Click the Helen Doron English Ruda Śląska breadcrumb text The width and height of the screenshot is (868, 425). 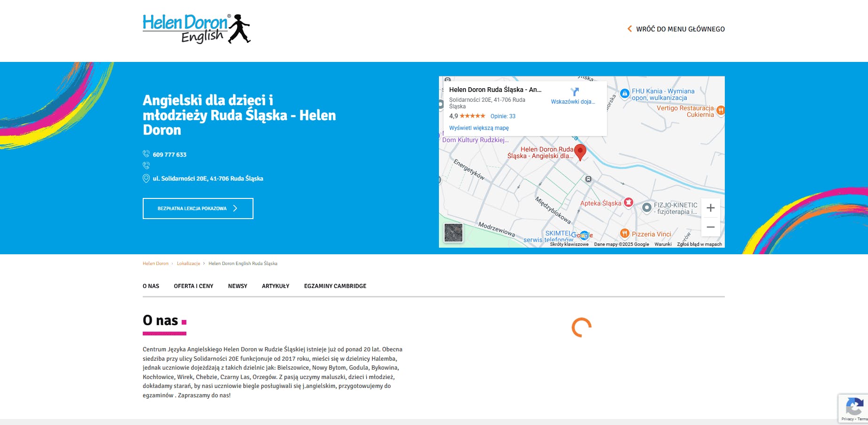pyautogui.click(x=243, y=264)
